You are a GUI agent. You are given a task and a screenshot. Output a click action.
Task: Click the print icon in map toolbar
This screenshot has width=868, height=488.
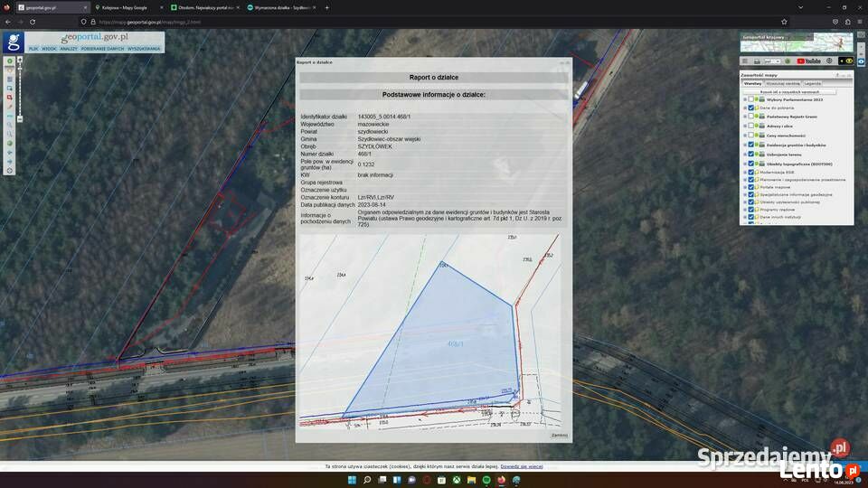click(757, 61)
